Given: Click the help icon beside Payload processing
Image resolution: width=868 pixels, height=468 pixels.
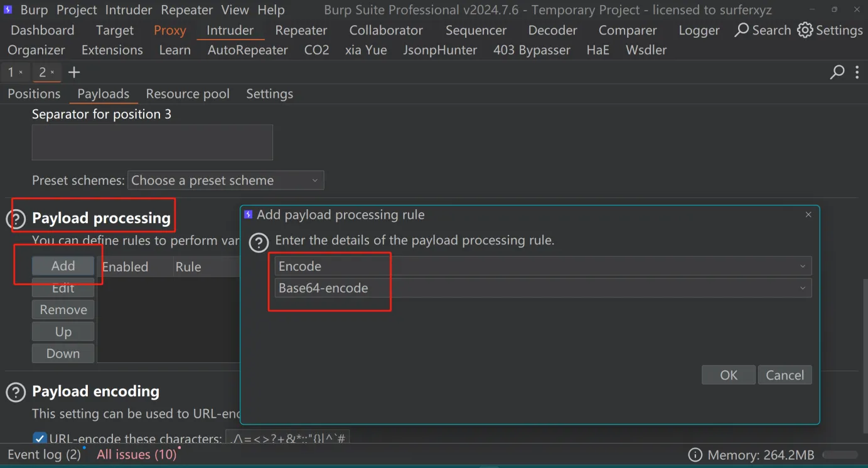Looking at the screenshot, I should coord(15,219).
